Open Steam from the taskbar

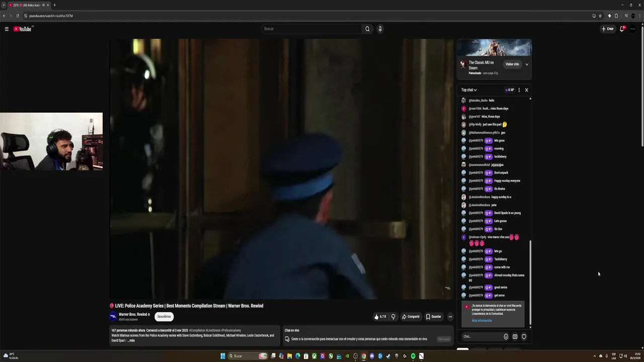click(388, 356)
